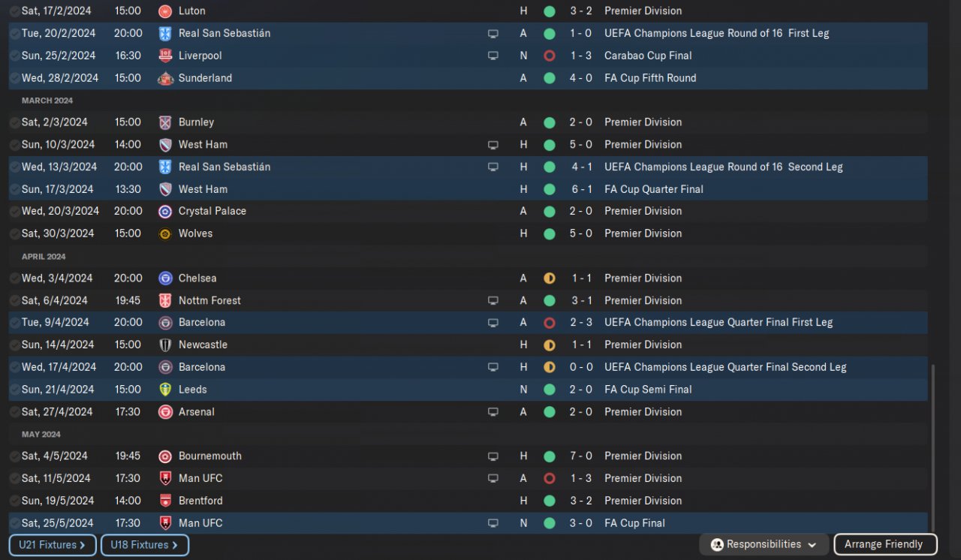Click the checkmark beside Sat 2/3/2024 Burnley match
This screenshot has height=560, width=961.
coord(14,122)
